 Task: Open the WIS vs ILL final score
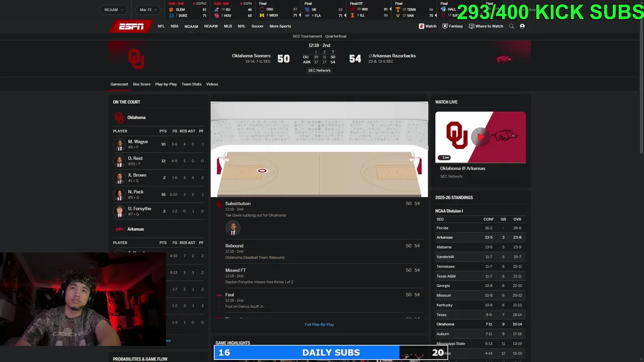click(x=369, y=10)
